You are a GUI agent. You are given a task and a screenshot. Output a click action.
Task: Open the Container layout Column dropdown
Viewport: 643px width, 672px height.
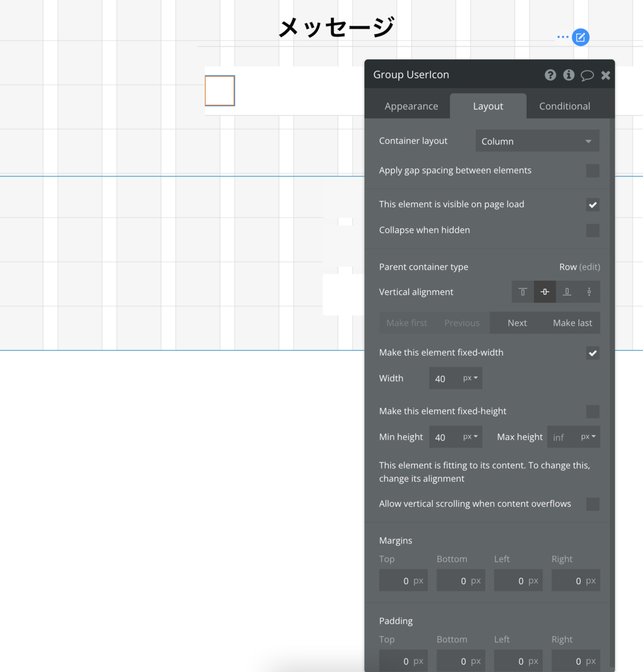(537, 141)
